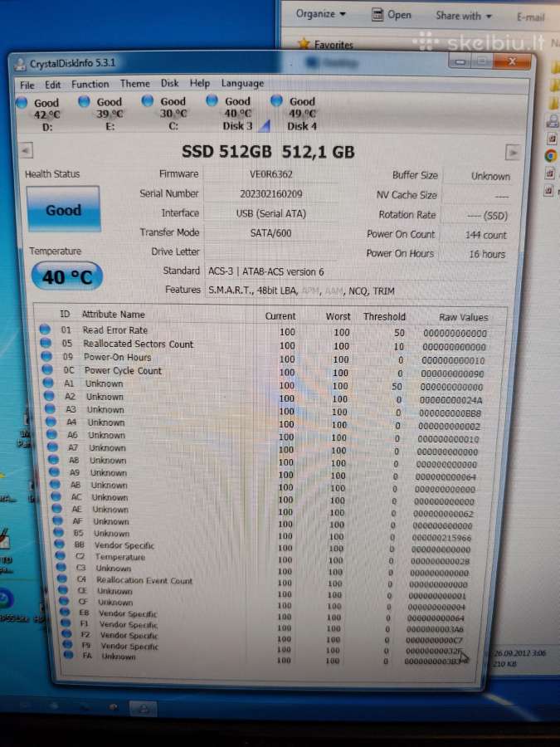
Task: Click the Good health status button
Action: click(x=63, y=210)
